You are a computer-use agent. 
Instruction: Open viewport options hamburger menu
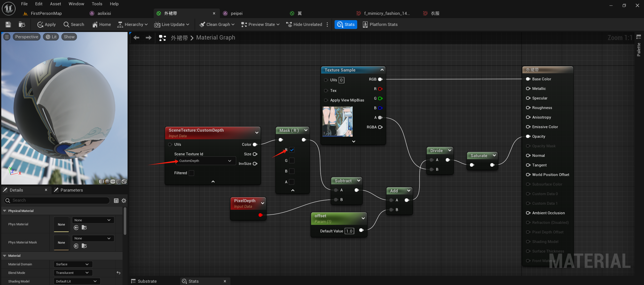click(7, 37)
